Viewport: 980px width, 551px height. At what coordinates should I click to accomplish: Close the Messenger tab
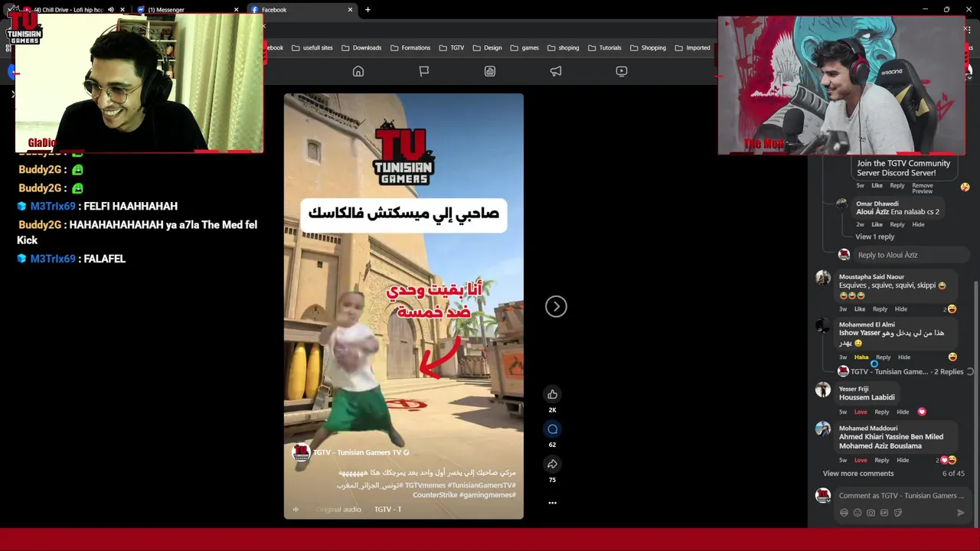coord(236,10)
